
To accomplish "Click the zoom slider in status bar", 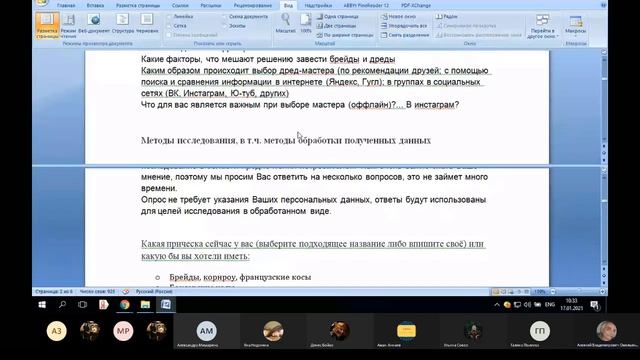I will coord(578,292).
